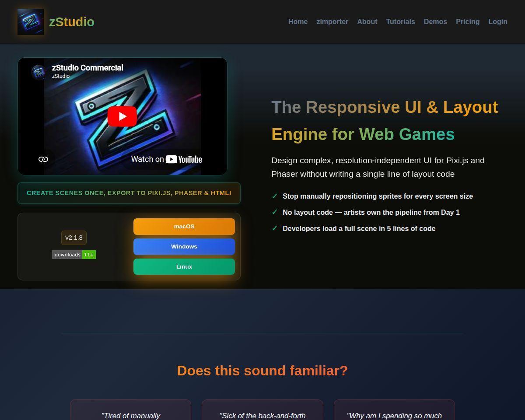Download the Windows version
Screen dimensions: 525x420
(184, 247)
